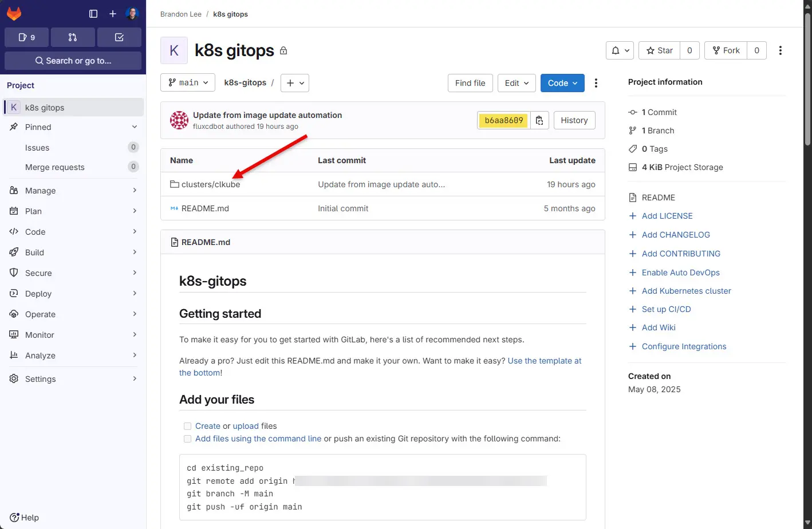Viewport: 812px width, 529px height.
Task: Open the Settings sidebar menu
Action: pyautogui.click(x=73, y=379)
